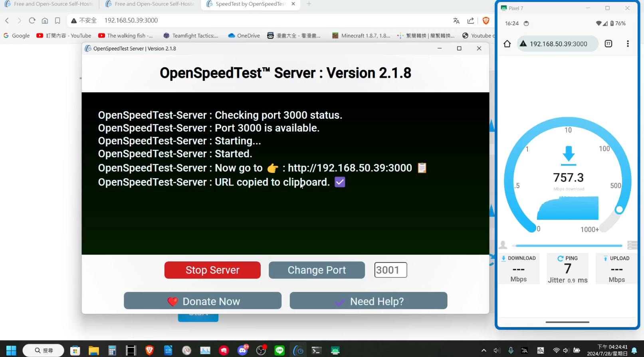The height and width of the screenshot is (357, 644).
Task: Open the three-dot menu in Pixel 7 browser
Action: coord(628,44)
